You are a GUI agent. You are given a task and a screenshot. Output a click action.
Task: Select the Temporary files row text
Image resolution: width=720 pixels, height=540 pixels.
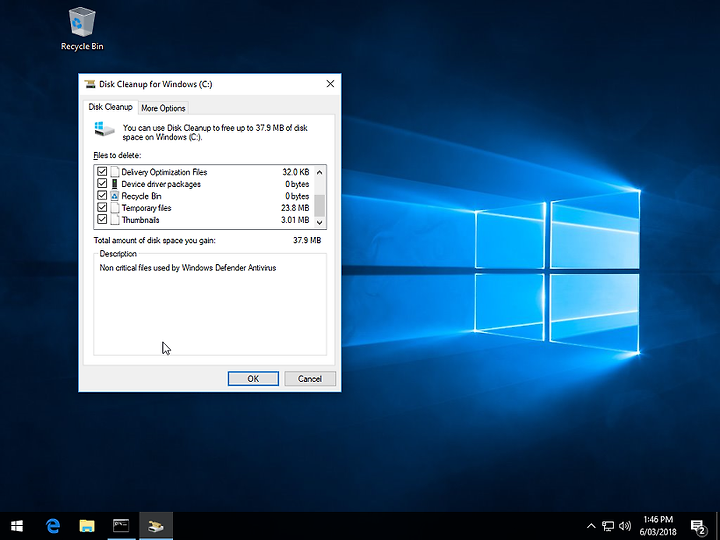(x=146, y=208)
